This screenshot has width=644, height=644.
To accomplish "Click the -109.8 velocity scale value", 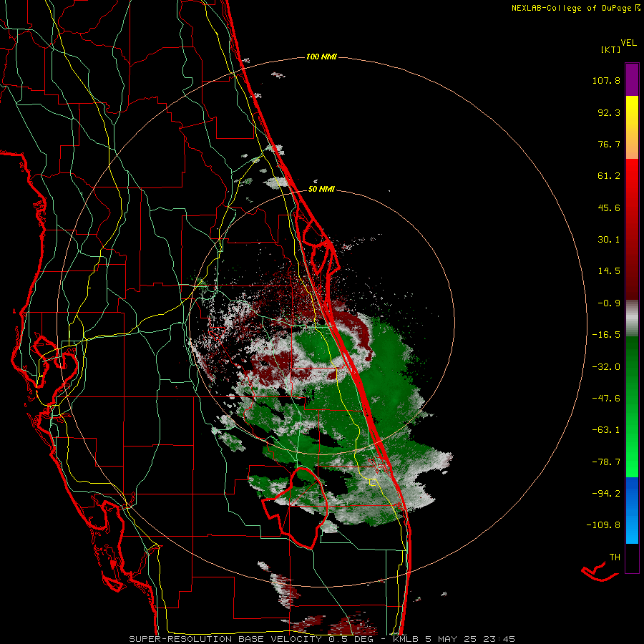I will point(603,525).
